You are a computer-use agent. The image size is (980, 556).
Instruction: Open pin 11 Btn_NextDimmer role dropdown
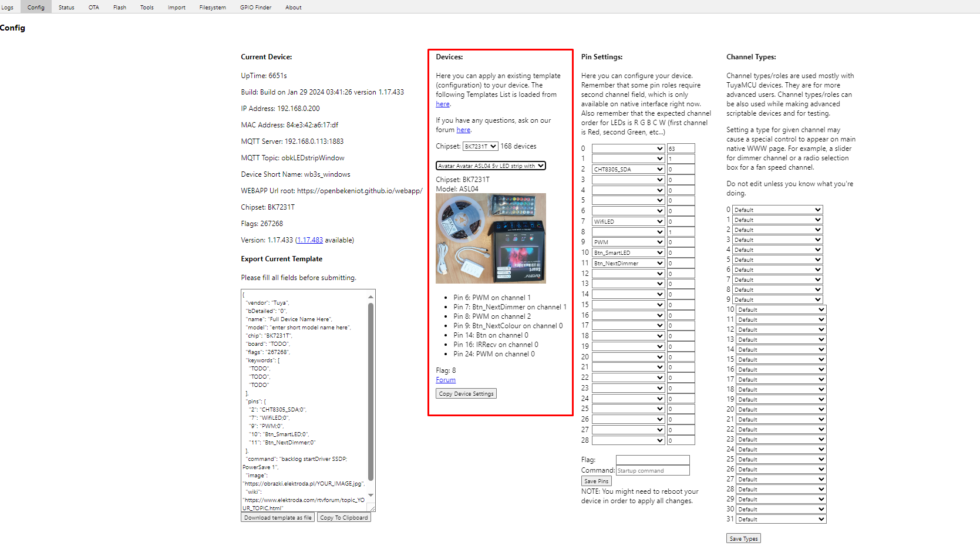(628, 263)
